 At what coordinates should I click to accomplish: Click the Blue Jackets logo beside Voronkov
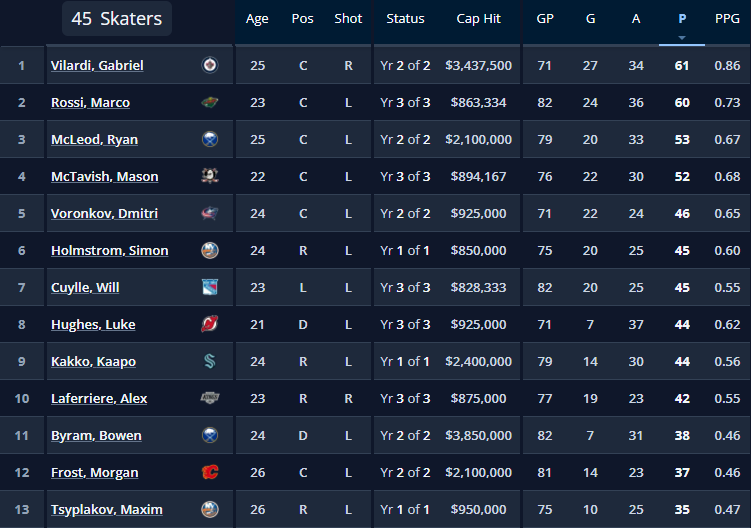pos(210,213)
